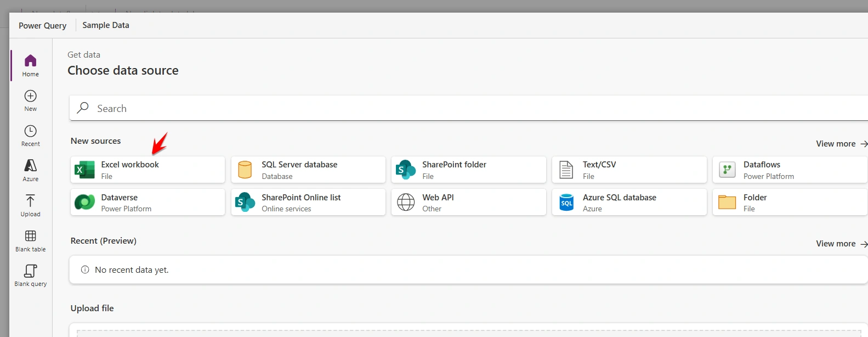
Task: Open the Home sidebar icon
Action: tap(31, 60)
